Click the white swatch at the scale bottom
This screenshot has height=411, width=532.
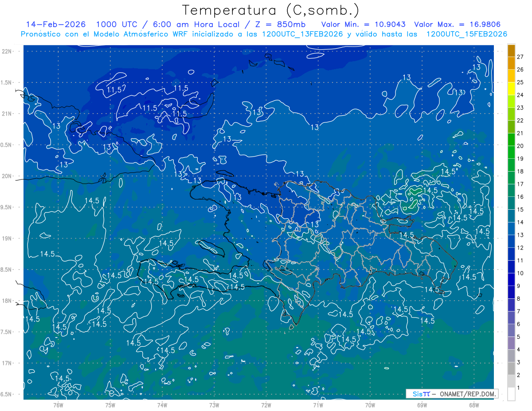[511, 394]
